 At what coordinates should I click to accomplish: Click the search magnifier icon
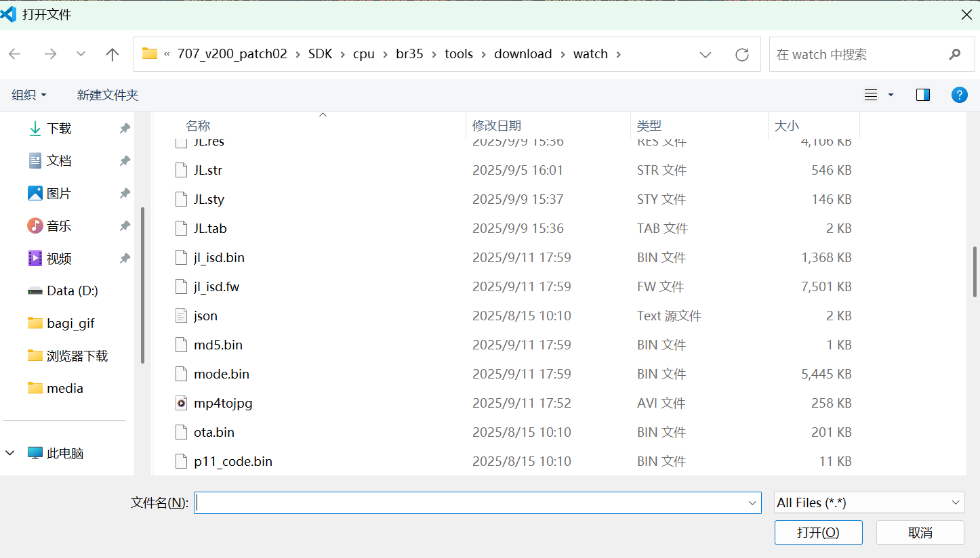[x=955, y=54]
